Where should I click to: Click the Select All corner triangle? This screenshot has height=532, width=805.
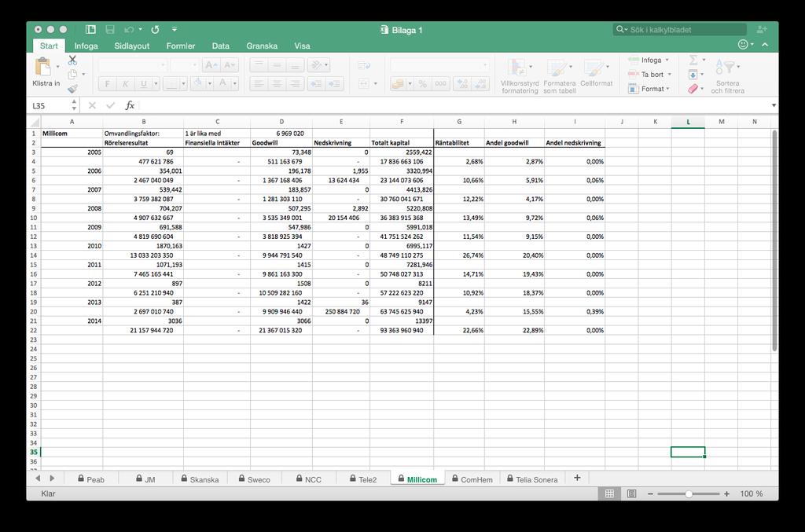click(x=35, y=122)
